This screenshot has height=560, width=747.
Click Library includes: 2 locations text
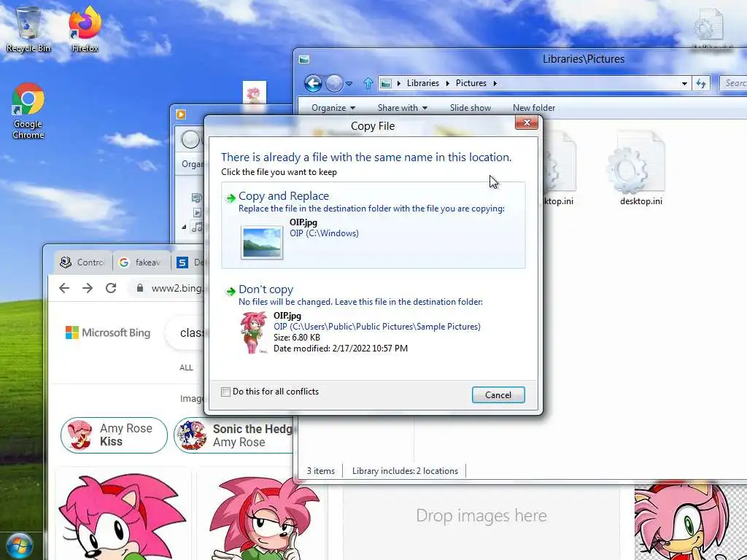pos(405,471)
